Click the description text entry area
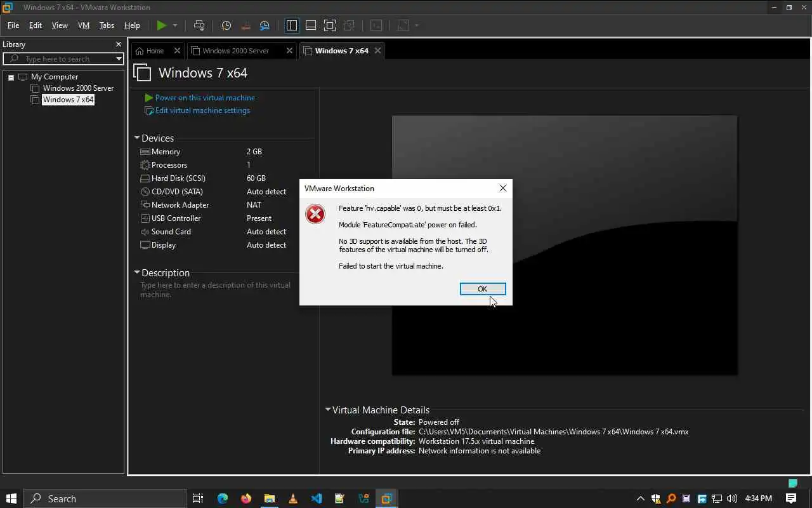The image size is (812, 508). pos(216,290)
